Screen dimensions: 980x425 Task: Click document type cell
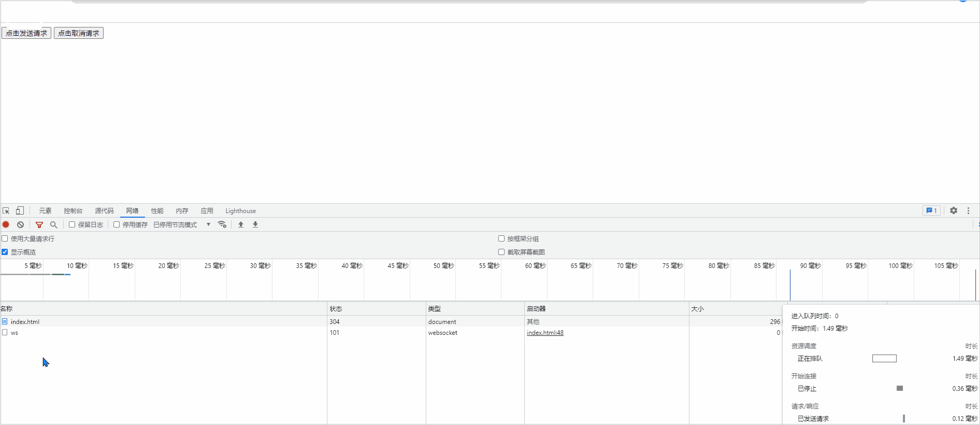point(442,321)
